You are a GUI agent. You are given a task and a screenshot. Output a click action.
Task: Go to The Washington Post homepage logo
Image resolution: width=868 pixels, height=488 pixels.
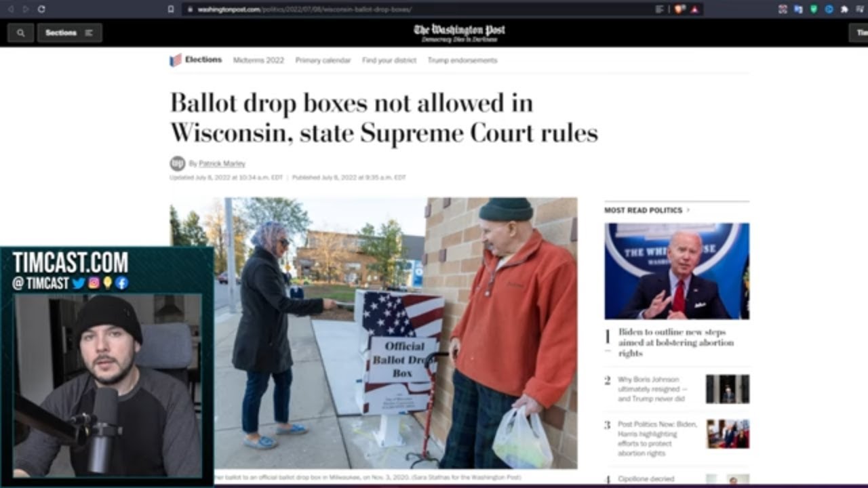(x=459, y=33)
